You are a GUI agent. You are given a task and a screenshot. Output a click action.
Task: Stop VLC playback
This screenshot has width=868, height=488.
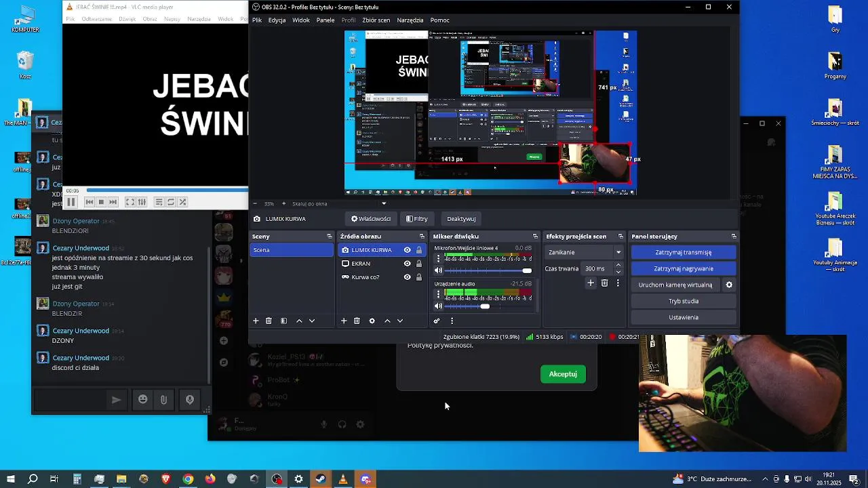point(101,202)
